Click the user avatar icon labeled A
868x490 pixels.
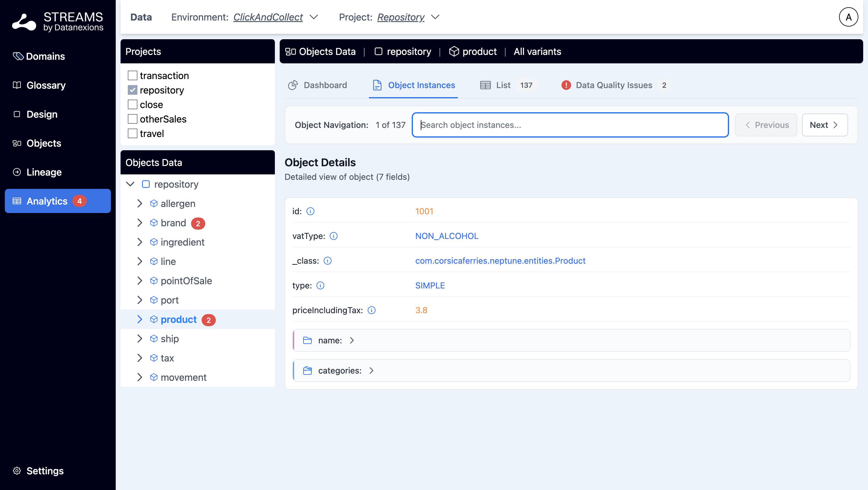tap(848, 17)
